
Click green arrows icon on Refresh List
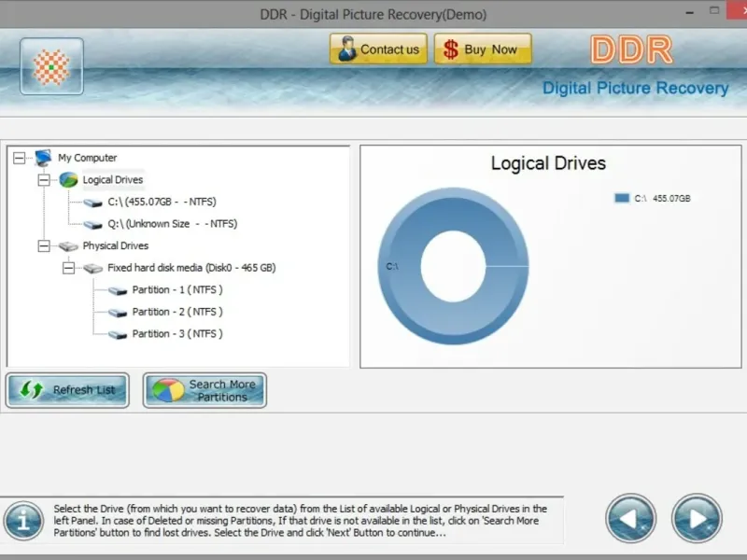click(32, 390)
